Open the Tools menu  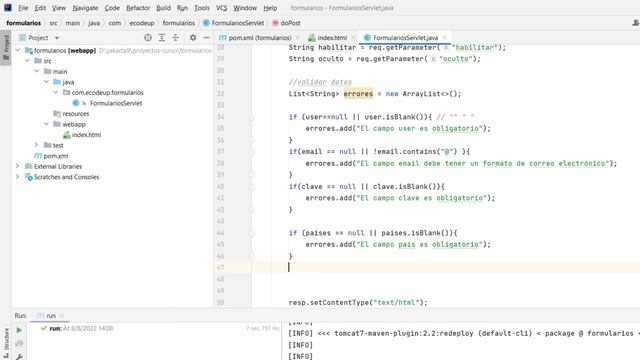coord(202,8)
